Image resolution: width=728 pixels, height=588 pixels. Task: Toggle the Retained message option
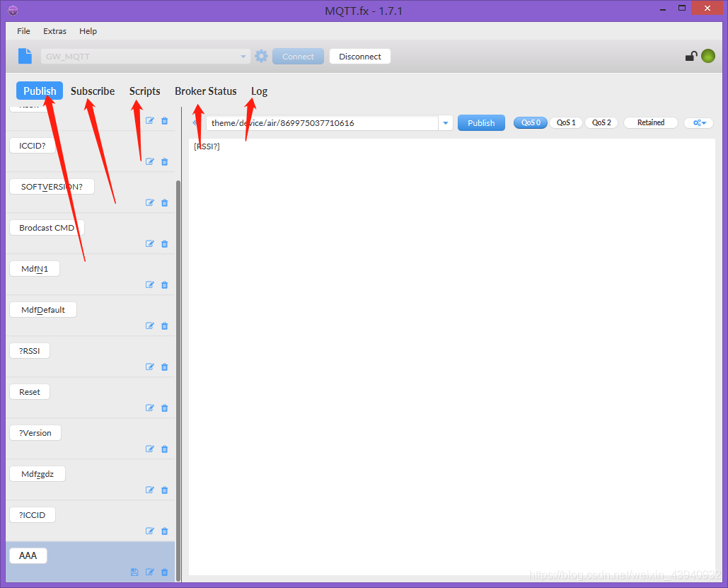(650, 122)
